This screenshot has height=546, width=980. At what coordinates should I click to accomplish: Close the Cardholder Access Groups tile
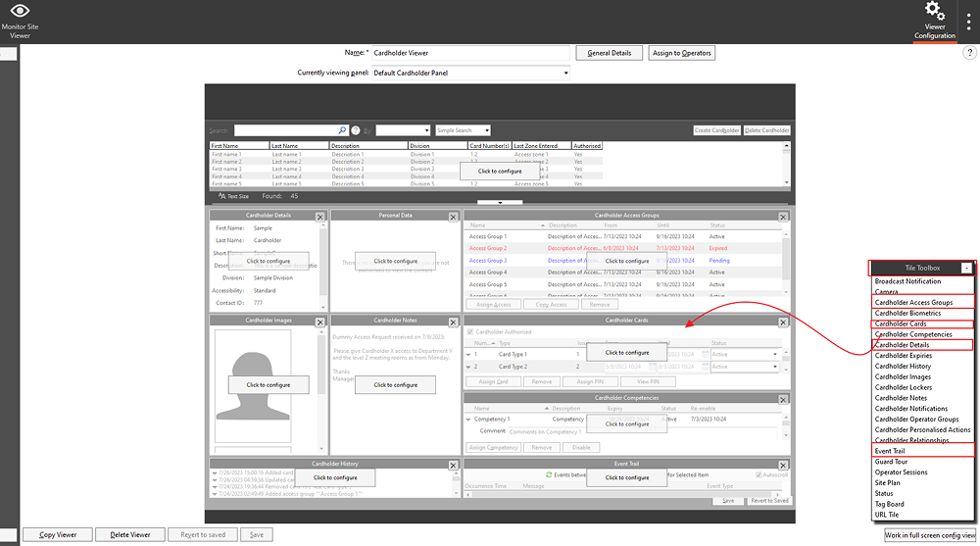click(782, 217)
